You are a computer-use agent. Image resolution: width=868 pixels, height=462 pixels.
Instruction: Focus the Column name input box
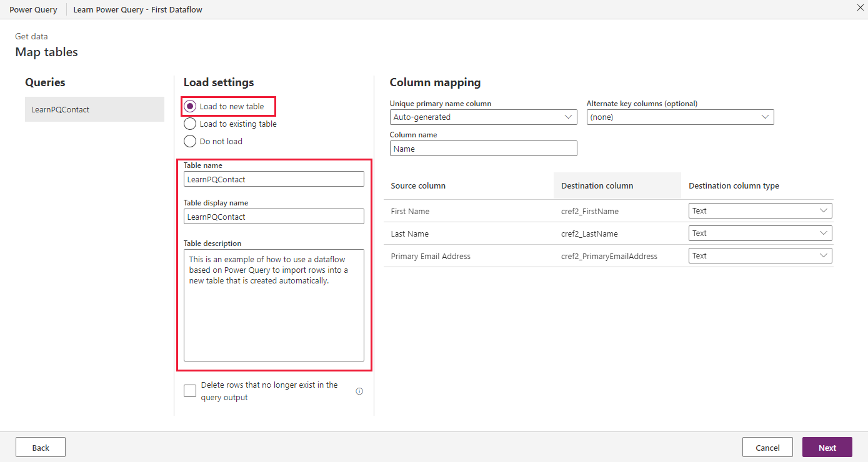(x=483, y=149)
